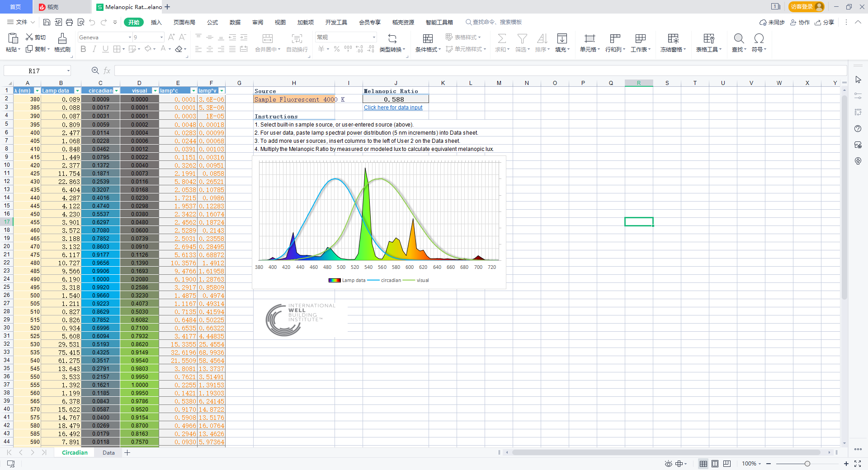Toggle Italic formatting

click(94, 49)
